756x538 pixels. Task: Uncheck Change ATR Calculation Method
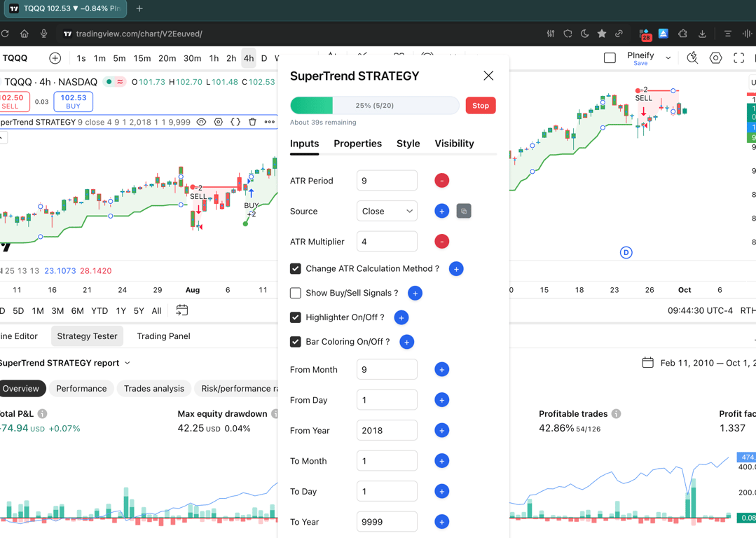click(296, 268)
